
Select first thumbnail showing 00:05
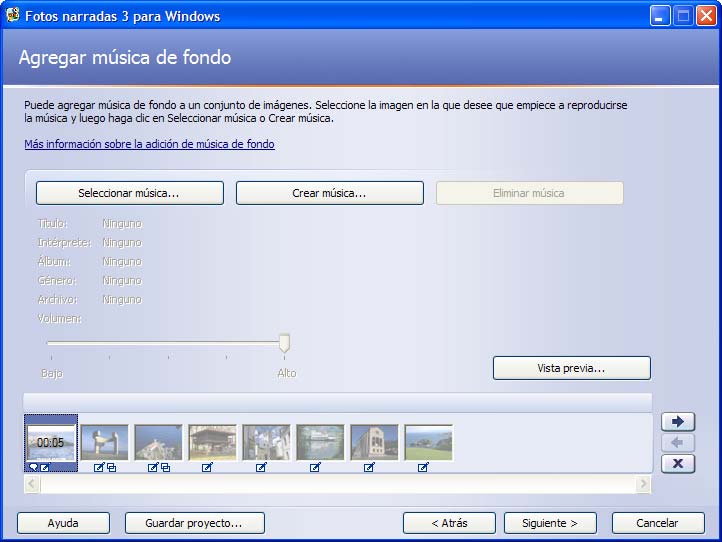point(51,443)
